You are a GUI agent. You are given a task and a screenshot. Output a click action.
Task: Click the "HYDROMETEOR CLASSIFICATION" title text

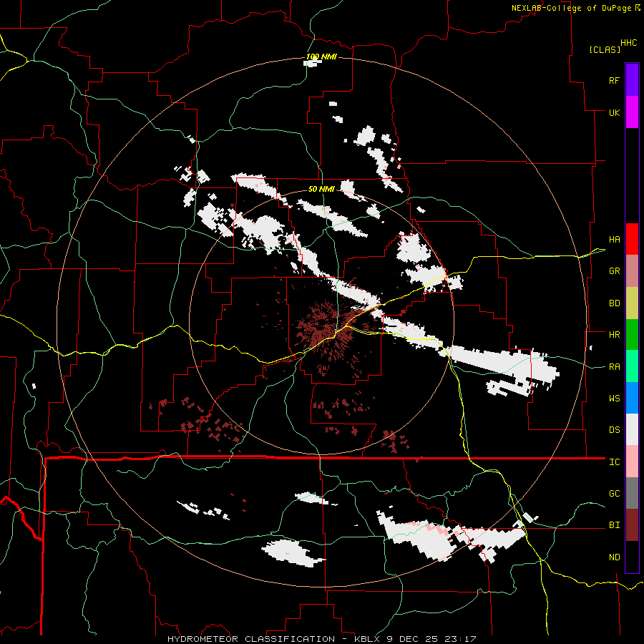(x=251, y=639)
